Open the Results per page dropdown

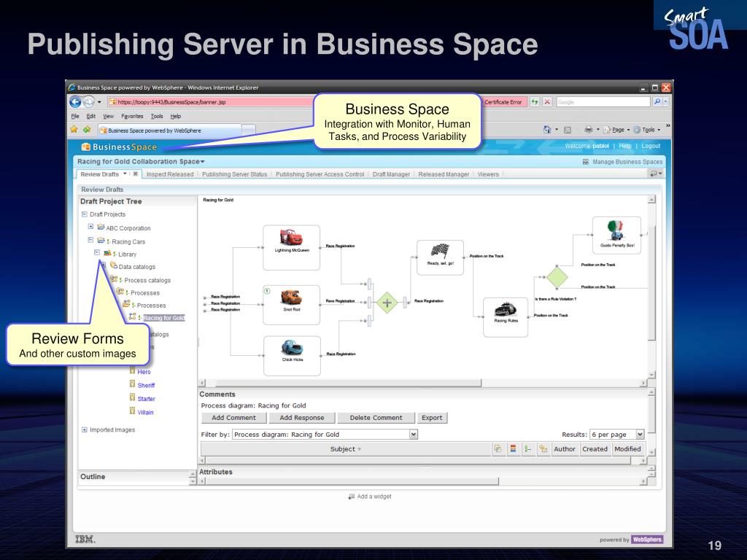click(640, 435)
